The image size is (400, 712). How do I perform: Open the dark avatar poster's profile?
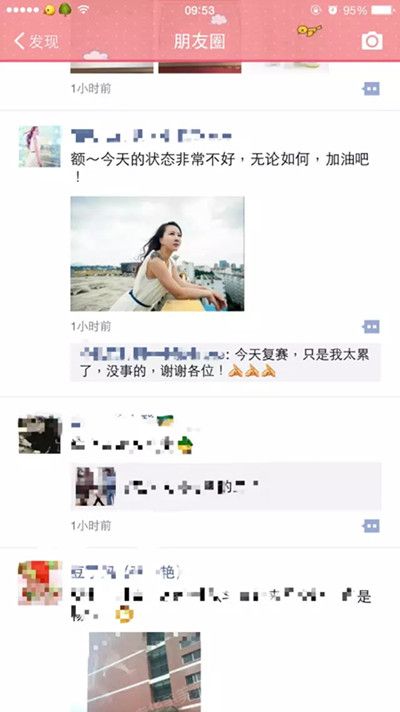click(x=40, y=434)
